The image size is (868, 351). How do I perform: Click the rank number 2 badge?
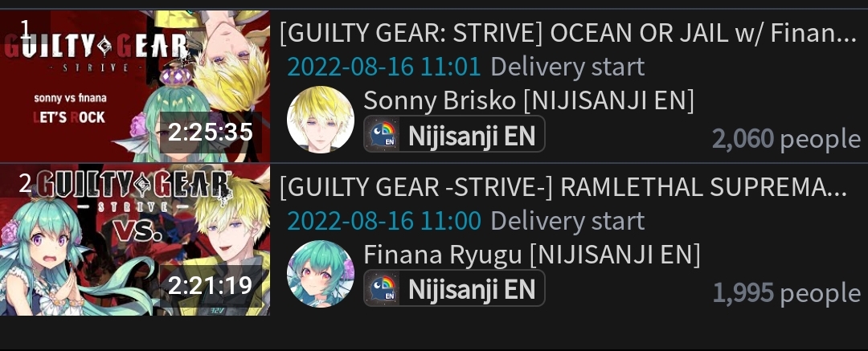click(x=26, y=185)
